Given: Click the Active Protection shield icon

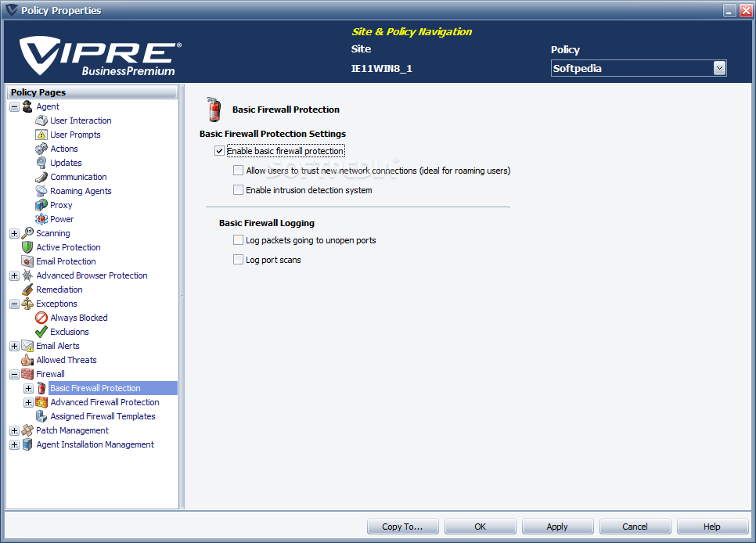Looking at the screenshot, I should pyautogui.click(x=27, y=247).
